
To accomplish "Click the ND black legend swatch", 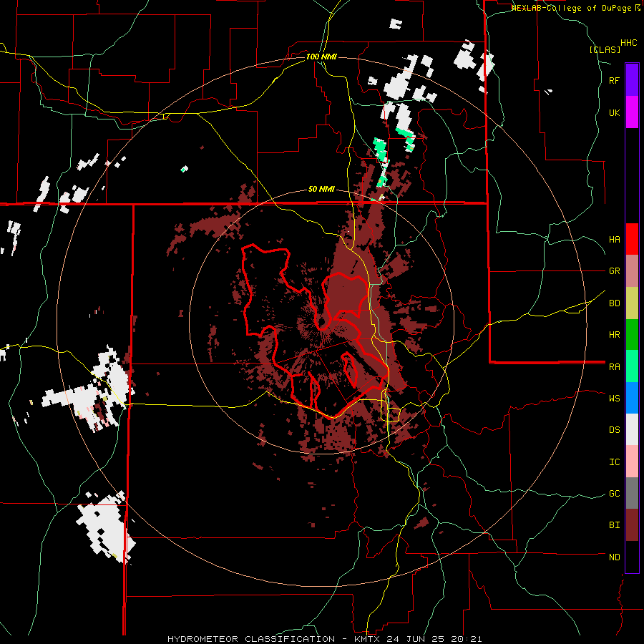I will pos(632,557).
